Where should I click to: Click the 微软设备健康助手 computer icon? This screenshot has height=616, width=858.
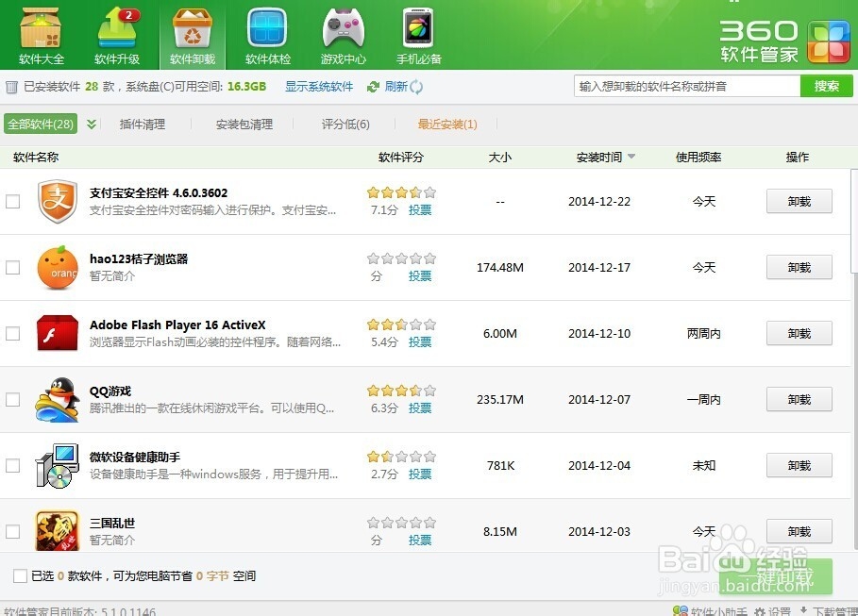click(58, 466)
